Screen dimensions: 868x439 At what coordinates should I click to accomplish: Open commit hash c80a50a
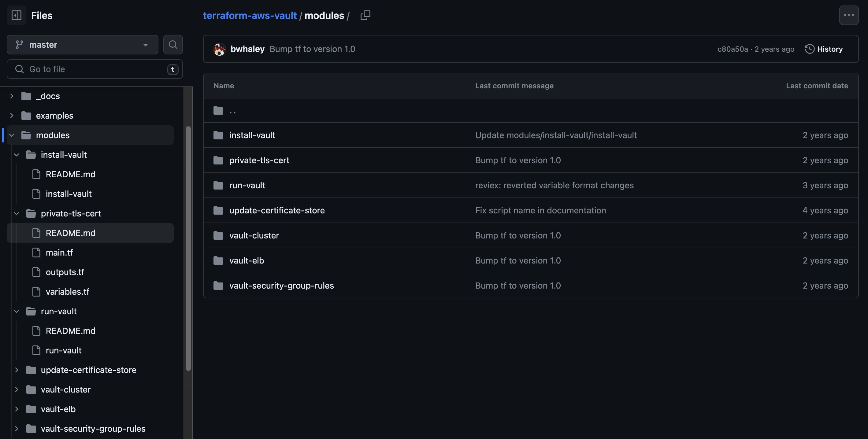pyautogui.click(x=733, y=49)
